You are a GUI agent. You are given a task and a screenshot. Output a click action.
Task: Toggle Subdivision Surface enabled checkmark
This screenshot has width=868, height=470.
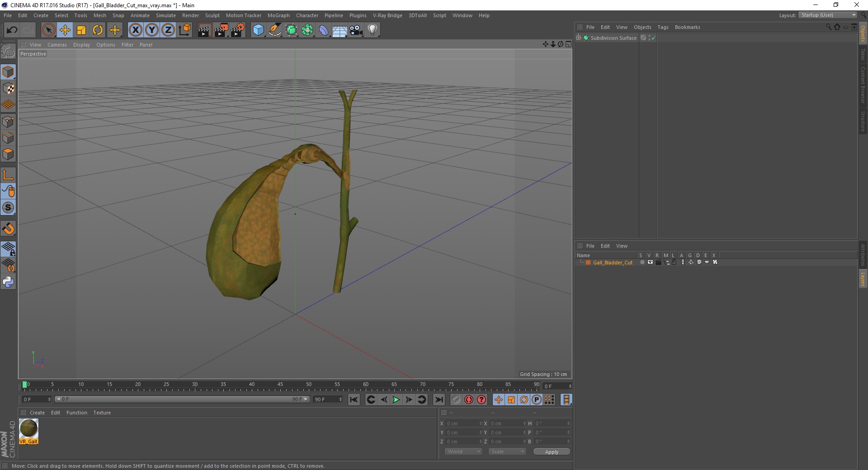[x=653, y=38]
